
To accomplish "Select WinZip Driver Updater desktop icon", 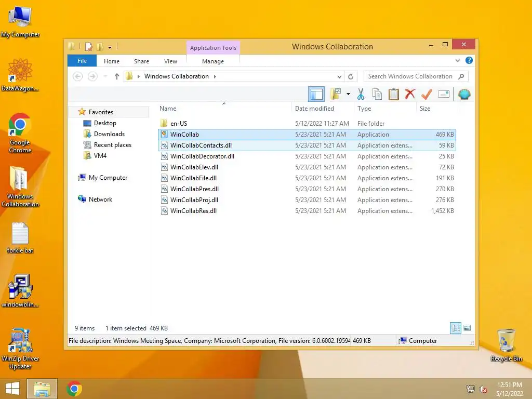I will click(x=20, y=349).
